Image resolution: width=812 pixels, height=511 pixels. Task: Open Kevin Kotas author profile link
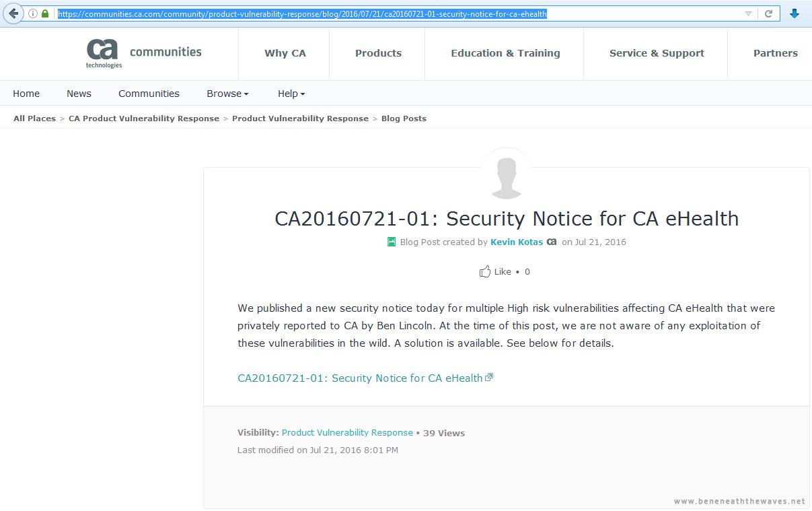(517, 242)
